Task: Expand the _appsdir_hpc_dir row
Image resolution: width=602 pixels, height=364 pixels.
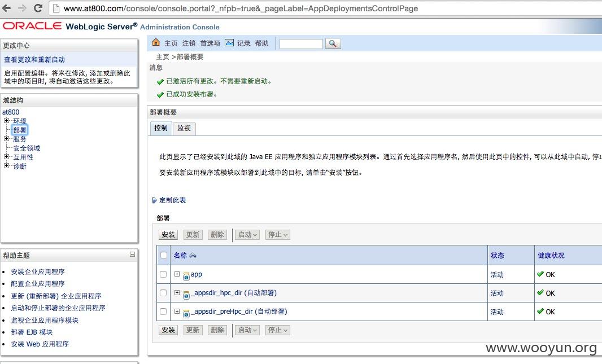Action: tap(177, 293)
